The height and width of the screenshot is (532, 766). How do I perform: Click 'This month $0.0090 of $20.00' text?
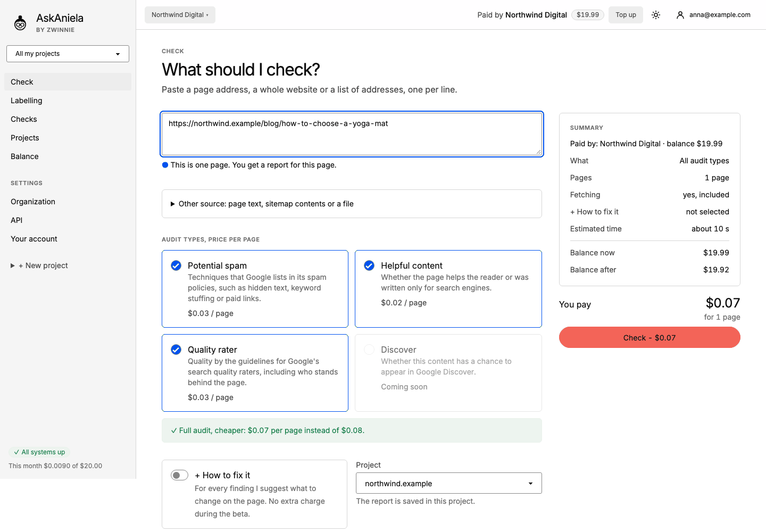click(x=55, y=465)
